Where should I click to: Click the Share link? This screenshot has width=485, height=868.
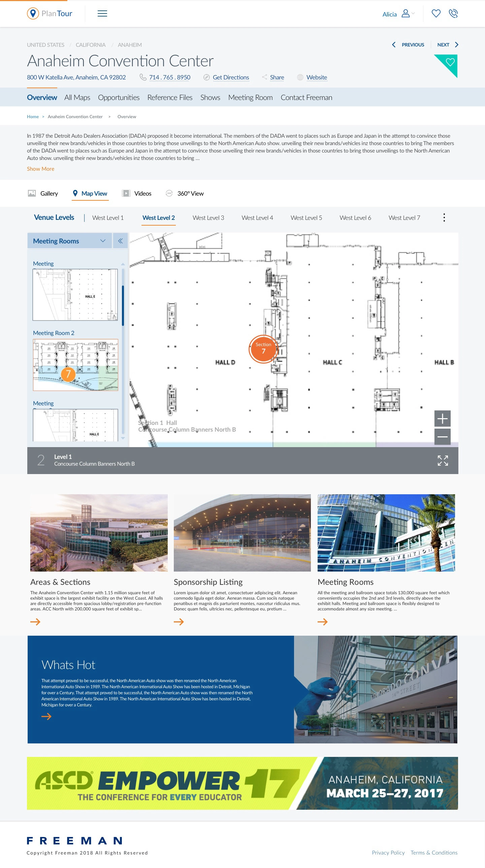point(277,77)
